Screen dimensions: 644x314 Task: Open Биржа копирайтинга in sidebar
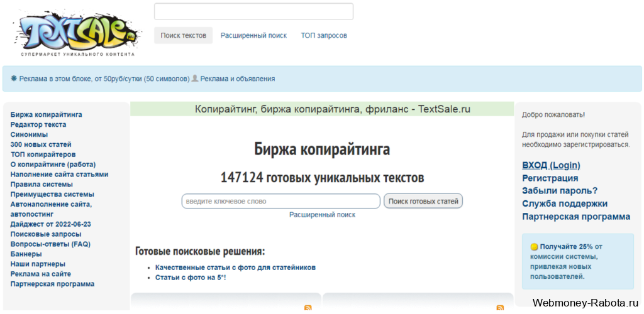[46, 114]
